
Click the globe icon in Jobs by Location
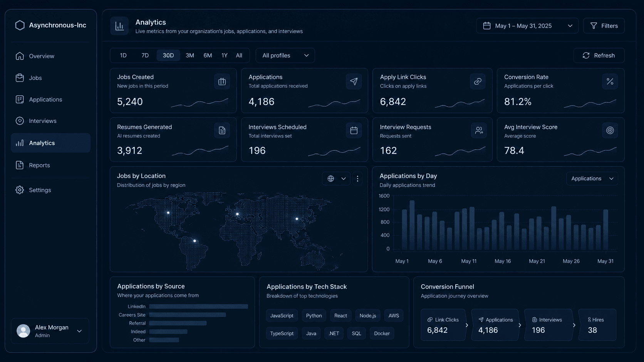pos(330,178)
